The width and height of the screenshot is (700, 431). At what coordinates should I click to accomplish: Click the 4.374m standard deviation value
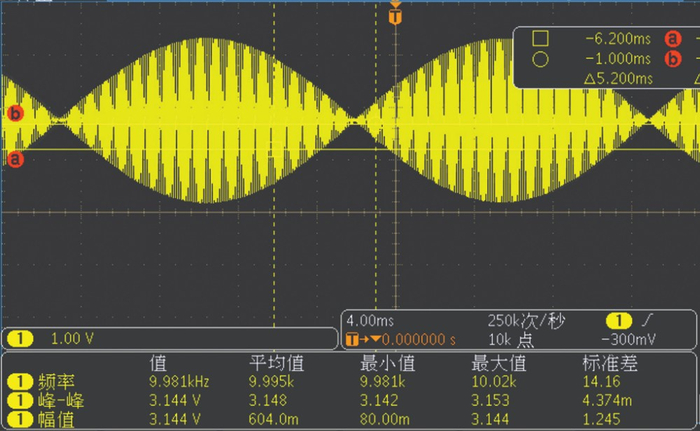pyautogui.click(x=607, y=401)
